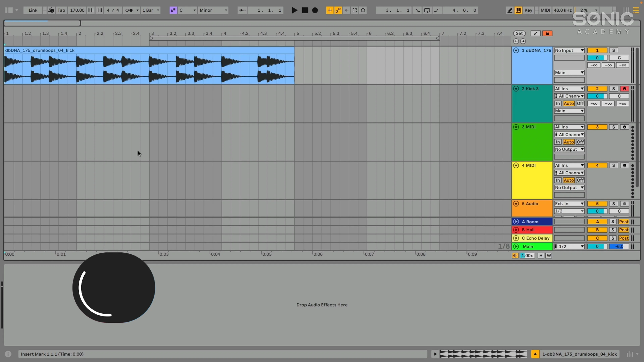The height and width of the screenshot is (362, 644).
Task: Click the Arrangement Record button
Action: point(315,10)
